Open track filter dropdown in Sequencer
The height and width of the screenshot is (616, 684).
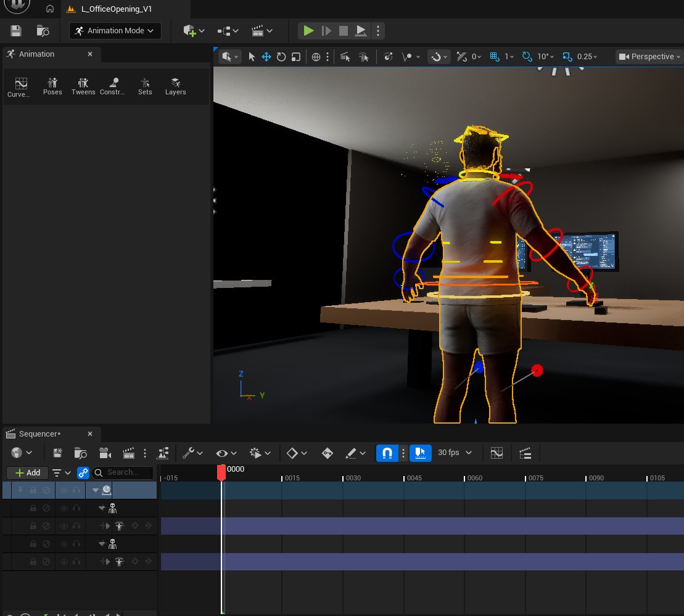click(61, 472)
